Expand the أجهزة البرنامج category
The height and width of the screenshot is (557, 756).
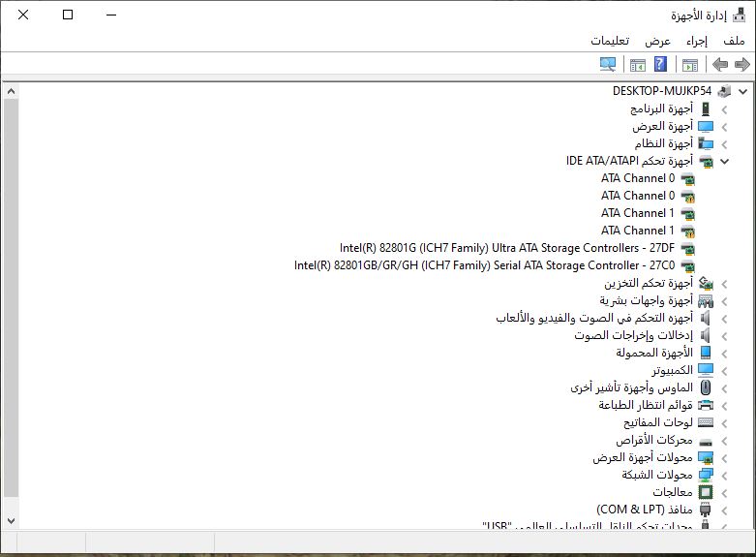(x=724, y=110)
